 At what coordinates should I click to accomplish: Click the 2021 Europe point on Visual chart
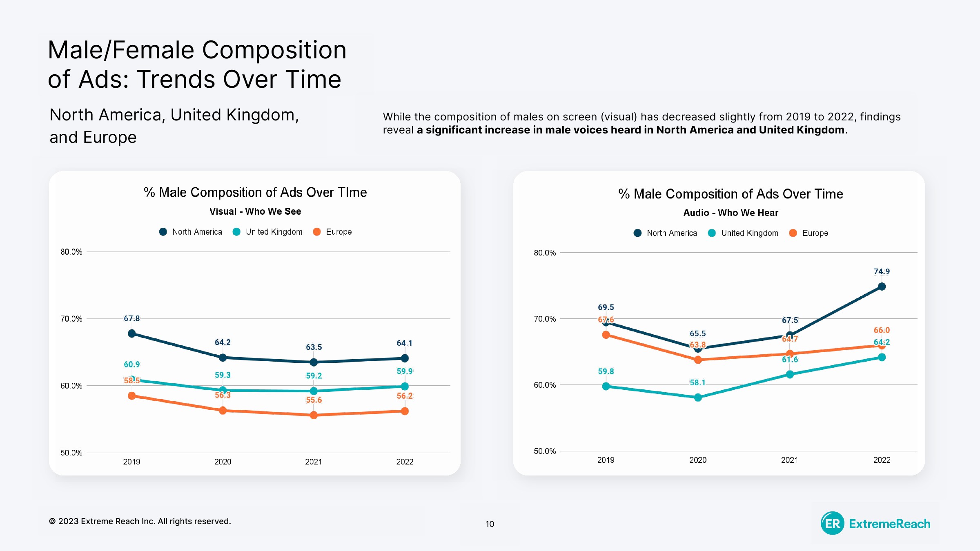(x=314, y=415)
